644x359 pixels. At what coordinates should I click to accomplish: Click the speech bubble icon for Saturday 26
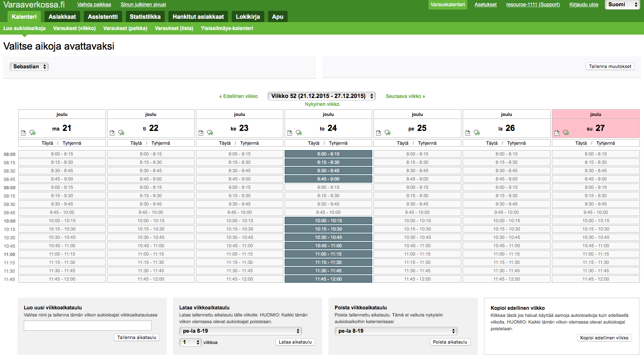tap(477, 133)
